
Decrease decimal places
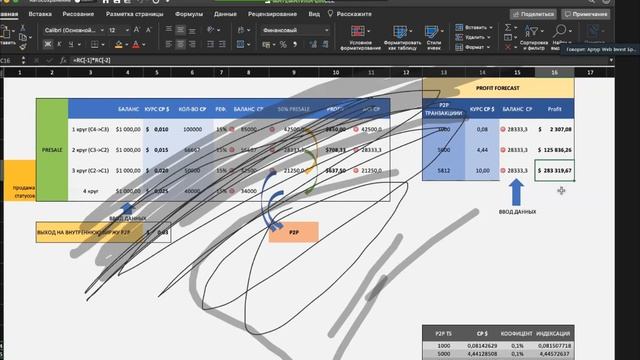(325, 44)
